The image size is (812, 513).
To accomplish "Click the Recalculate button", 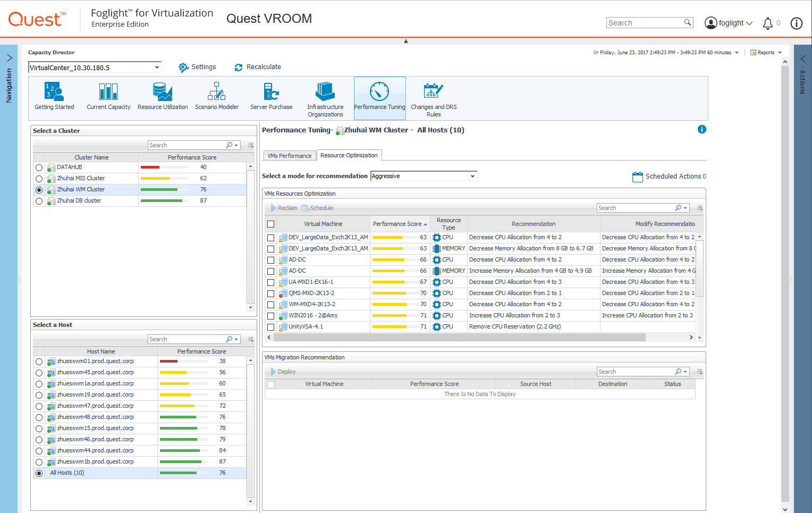I will click(x=258, y=67).
